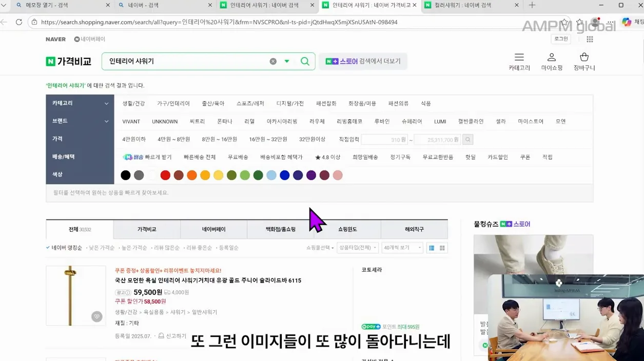Open the search history dropdown arrow
The width and height of the screenshot is (644, 361).
[287, 61]
